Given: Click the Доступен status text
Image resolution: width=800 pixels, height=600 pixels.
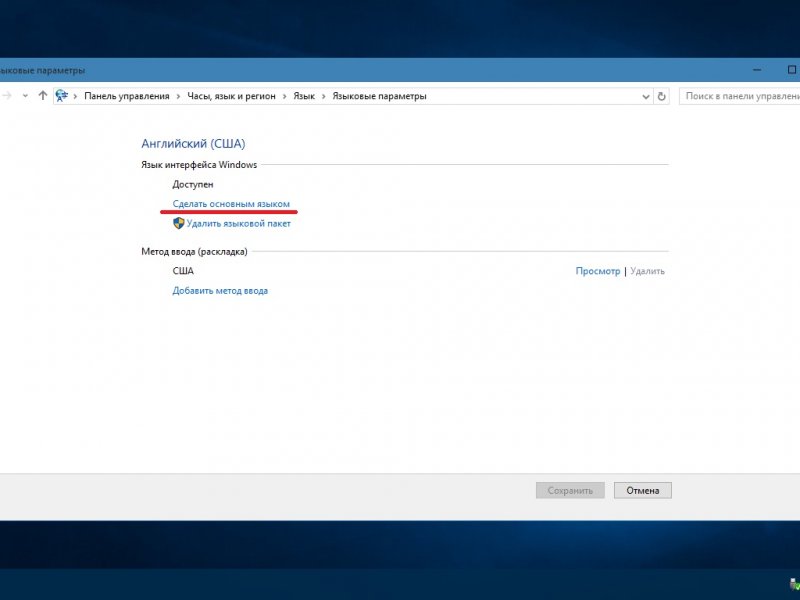Looking at the screenshot, I should [193, 184].
